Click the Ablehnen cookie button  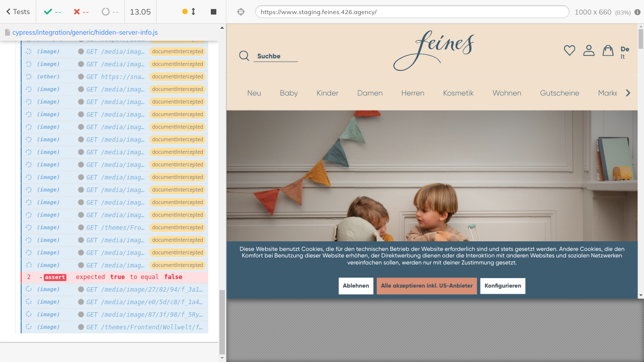click(356, 286)
